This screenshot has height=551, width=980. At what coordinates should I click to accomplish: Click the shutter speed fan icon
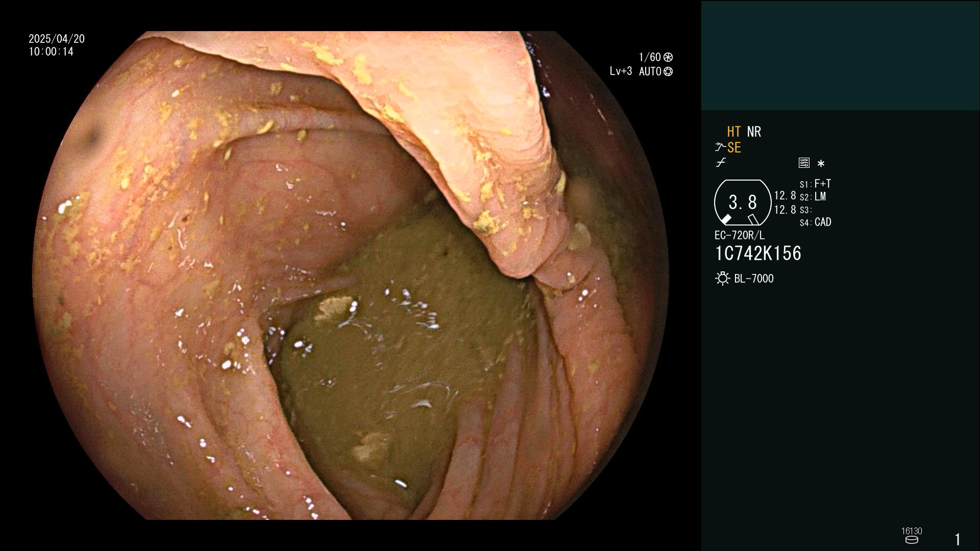[668, 57]
